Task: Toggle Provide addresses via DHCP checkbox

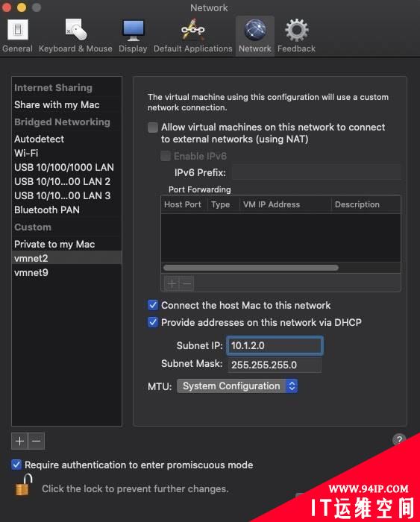Action: pos(153,322)
